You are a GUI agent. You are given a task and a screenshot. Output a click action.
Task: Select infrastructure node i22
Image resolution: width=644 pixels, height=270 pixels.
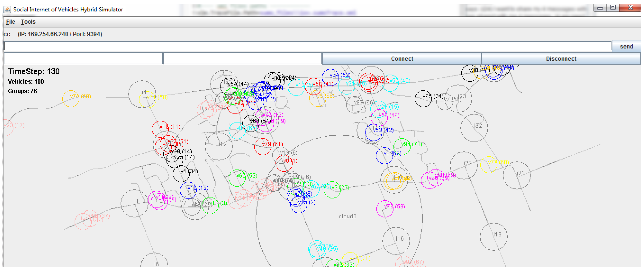[x=474, y=128]
